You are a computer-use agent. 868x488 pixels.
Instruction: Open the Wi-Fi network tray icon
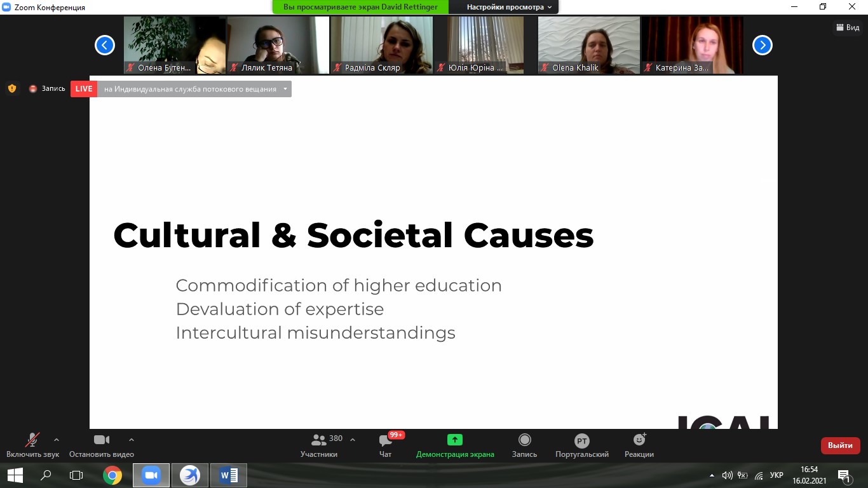pyautogui.click(x=758, y=475)
